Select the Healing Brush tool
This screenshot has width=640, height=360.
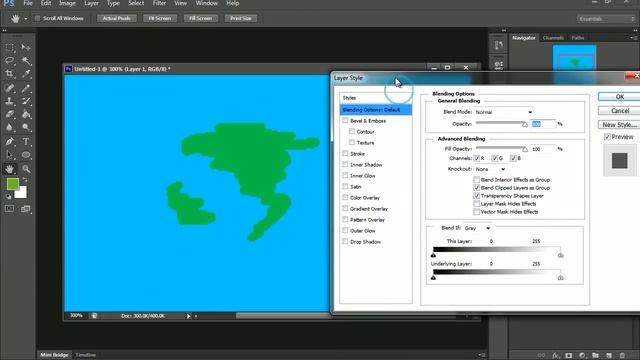click(9, 88)
